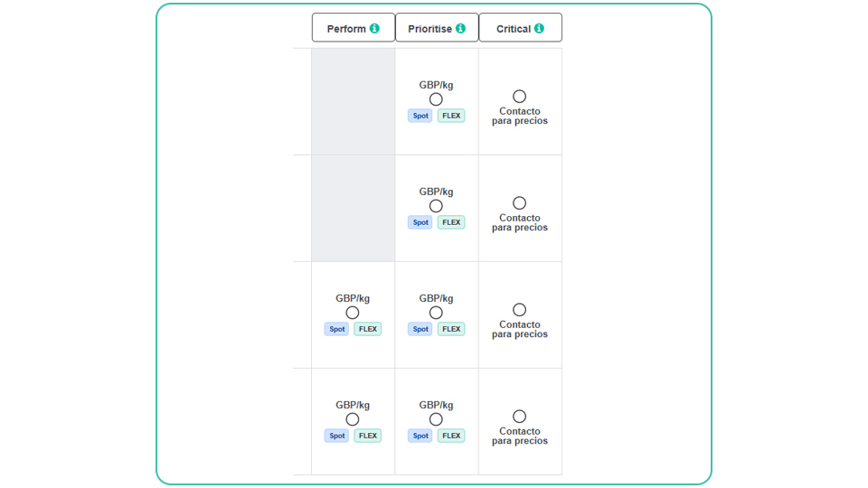This screenshot has height=488, width=868.
Task: Click the info icon next to Critical
Action: [x=539, y=28]
